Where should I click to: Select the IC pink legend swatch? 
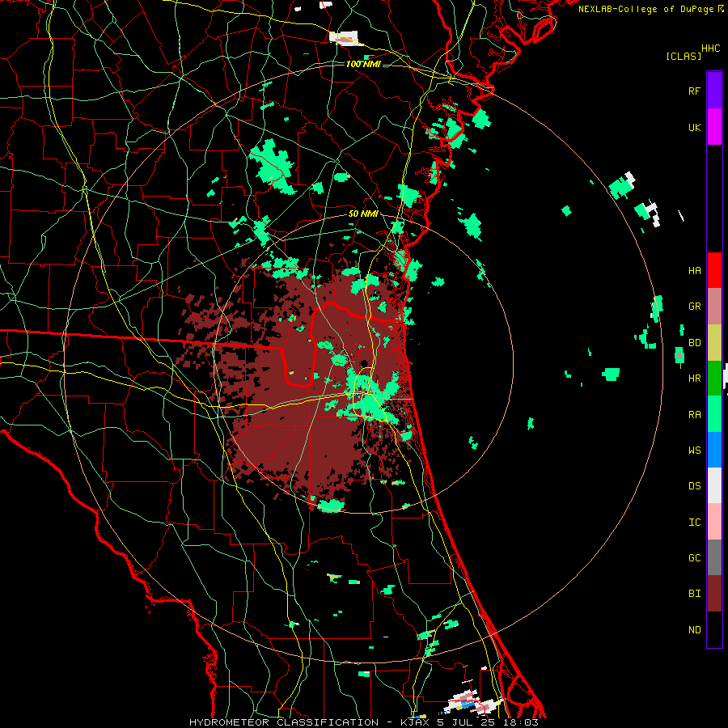714,522
